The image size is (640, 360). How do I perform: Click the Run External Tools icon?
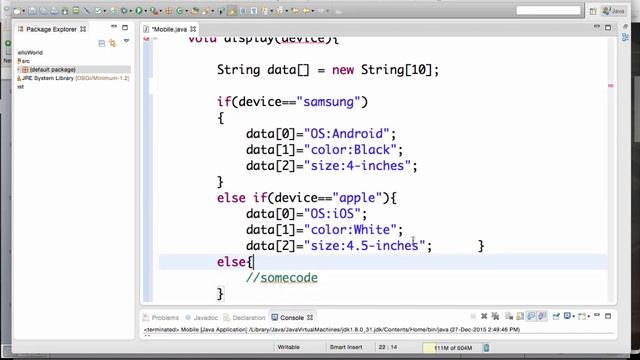click(153, 11)
